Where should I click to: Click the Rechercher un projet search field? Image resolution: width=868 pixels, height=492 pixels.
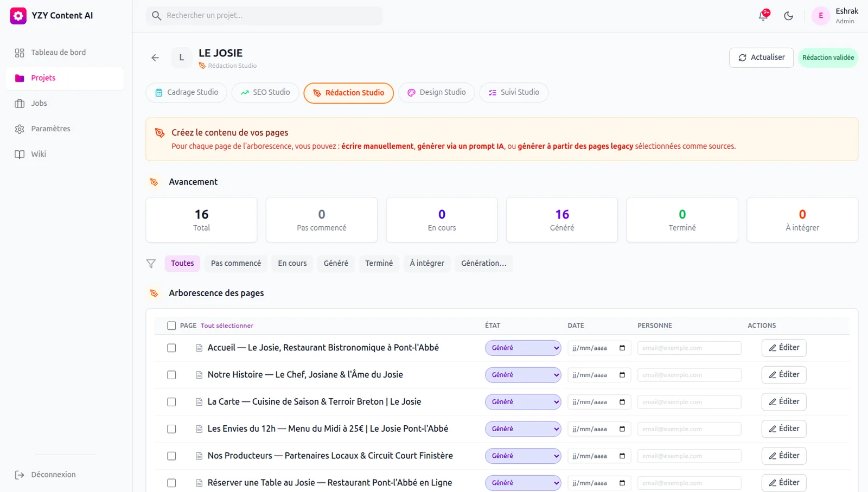pyautogui.click(x=264, y=16)
